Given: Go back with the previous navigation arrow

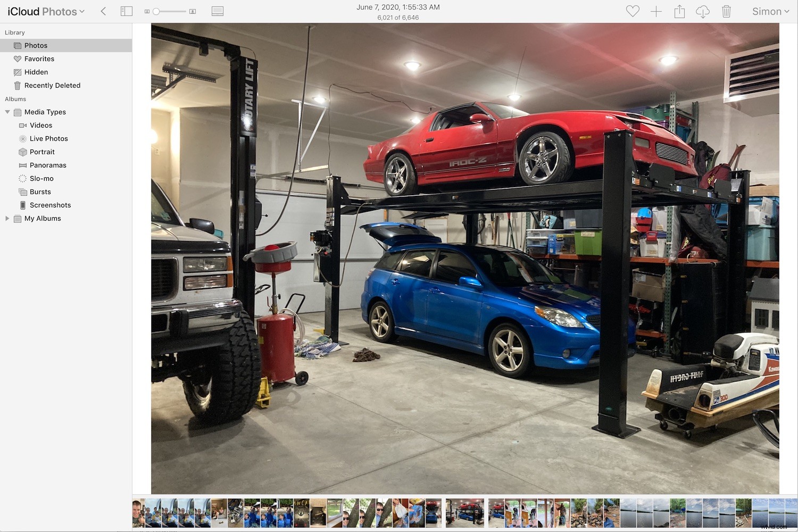Looking at the screenshot, I should 103,11.
